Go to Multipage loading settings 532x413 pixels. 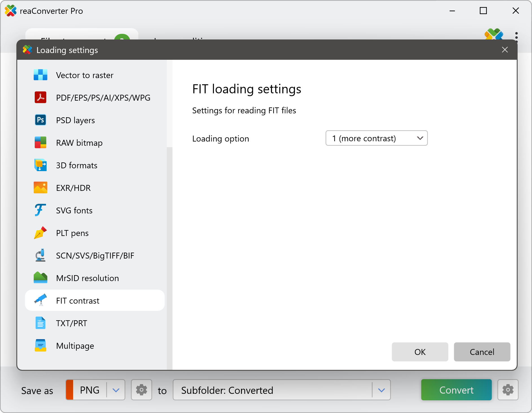tap(75, 346)
